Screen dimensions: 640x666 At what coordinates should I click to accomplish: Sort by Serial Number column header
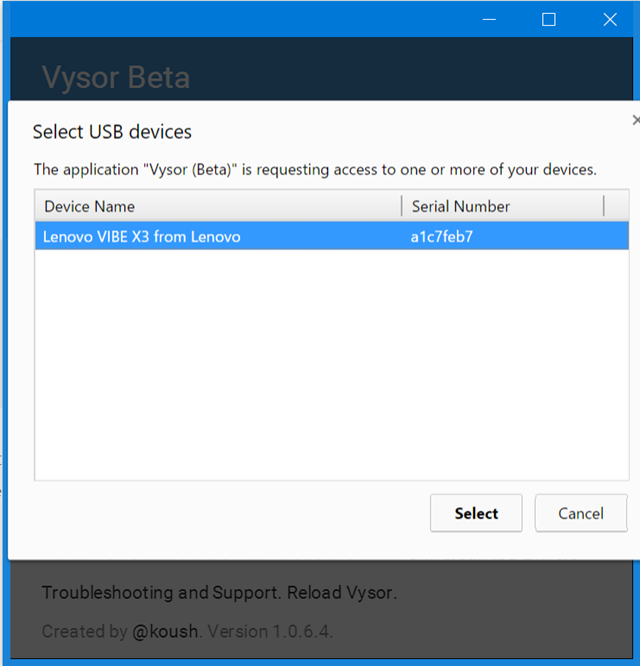click(503, 206)
